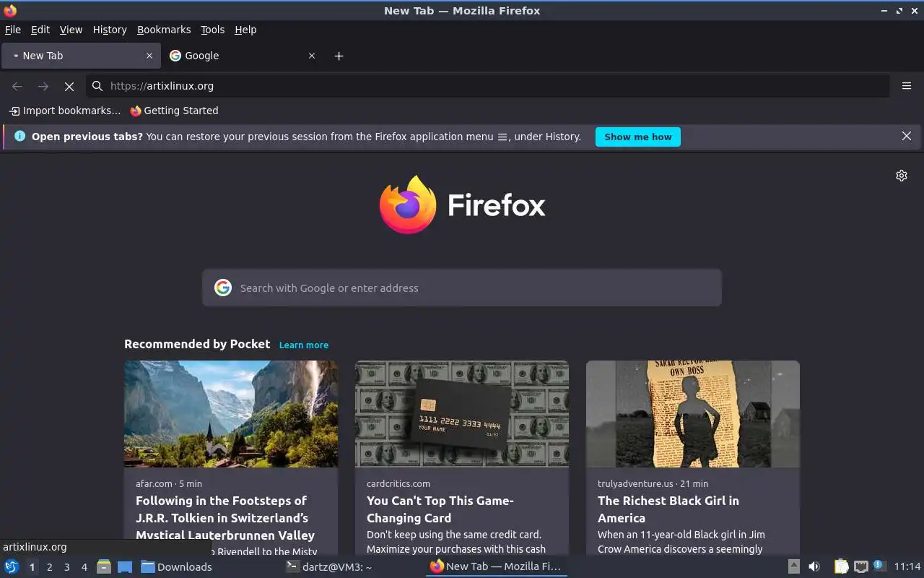Click the search magnifier in address bar

(97, 86)
